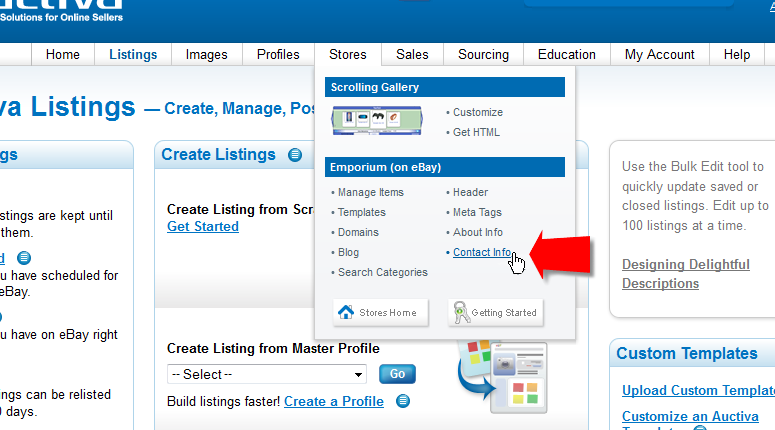Select About Info in Emporium menu
The width and height of the screenshot is (775, 430).
pos(477,232)
